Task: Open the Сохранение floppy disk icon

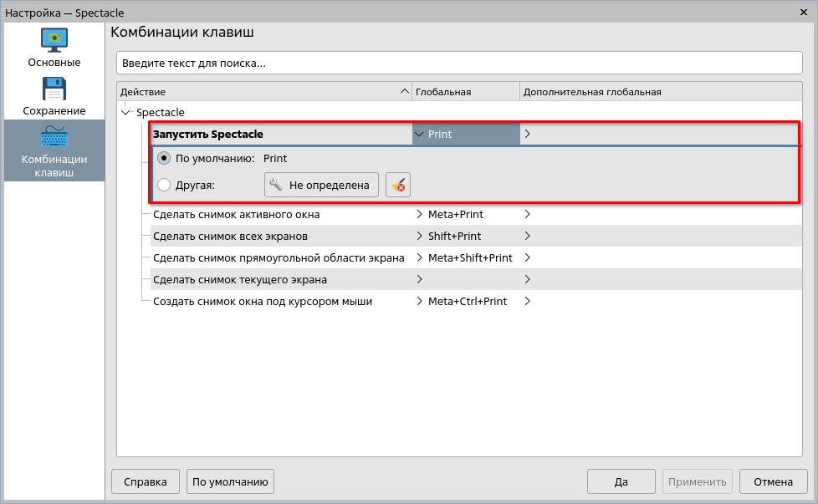Action: (x=54, y=89)
